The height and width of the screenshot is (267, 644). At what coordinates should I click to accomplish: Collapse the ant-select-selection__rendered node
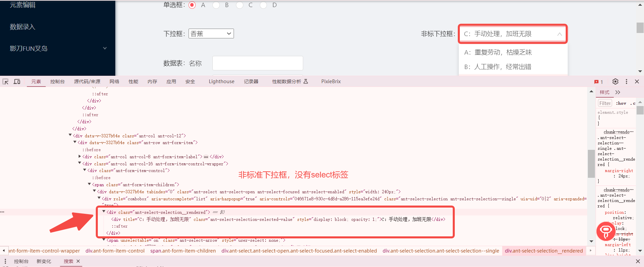pyautogui.click(x=104, y=212)
